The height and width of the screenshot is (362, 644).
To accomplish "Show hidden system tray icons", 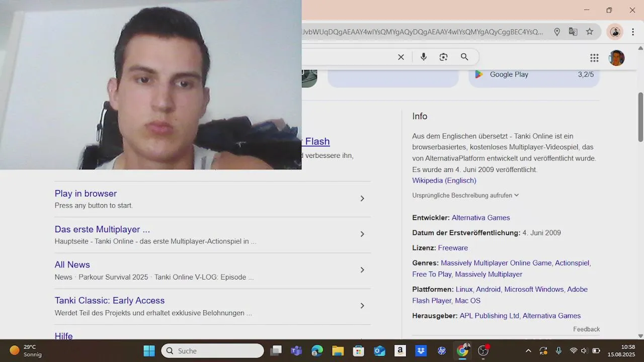I will point(528,350).
